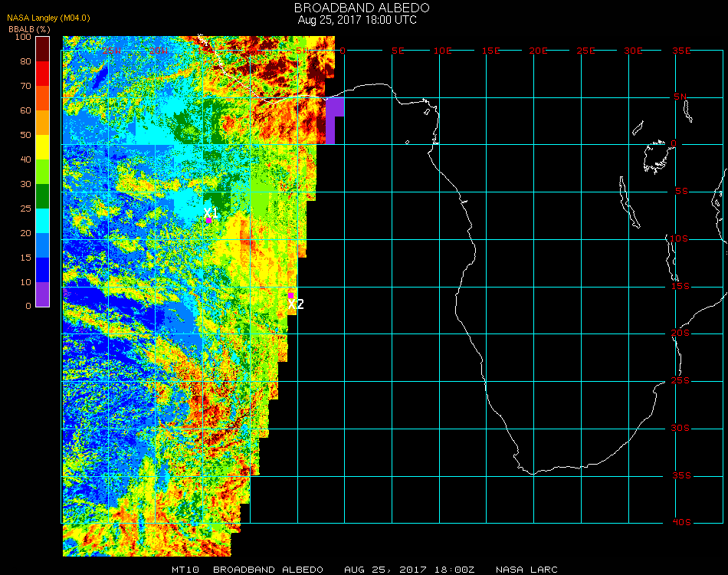The image size is (728, 575).
Task: Choose the light green 30-40% legend swatch
Action: (43, 172)
